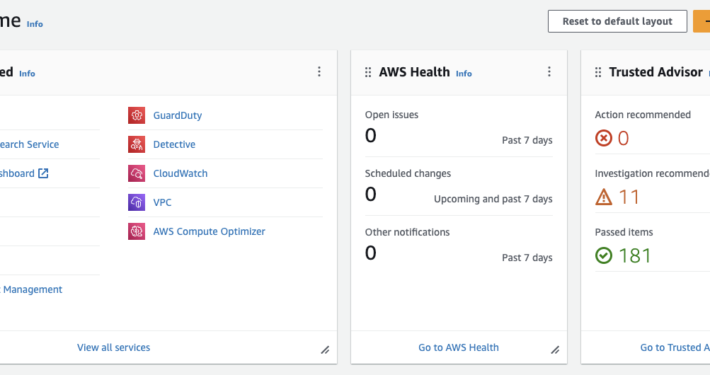This screenshot has width=710, height=375.
Task: Open the GuardDuty link
Action: click(x=178, y=115)
